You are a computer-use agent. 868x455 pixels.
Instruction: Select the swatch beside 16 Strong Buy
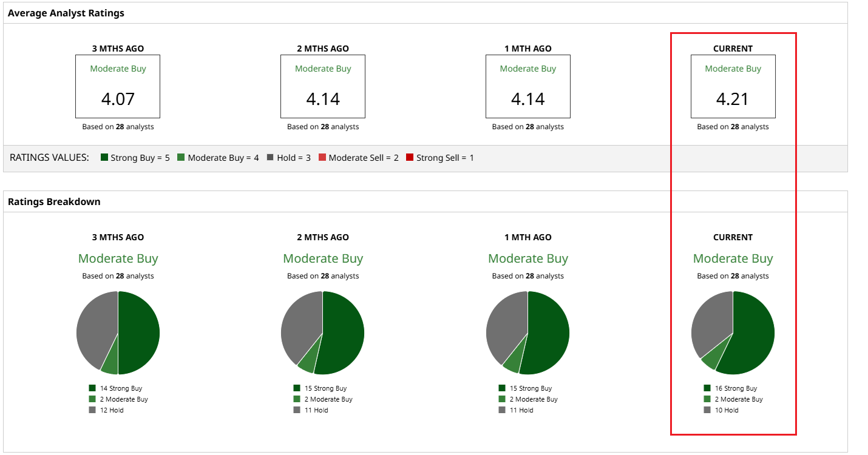click(x=708, y=388)
